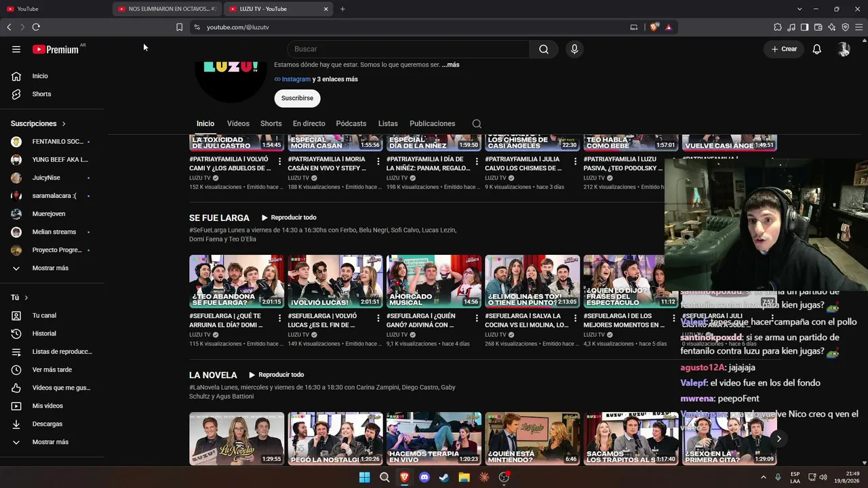Open Brave Wallet from the toolbar

point(818,27)
